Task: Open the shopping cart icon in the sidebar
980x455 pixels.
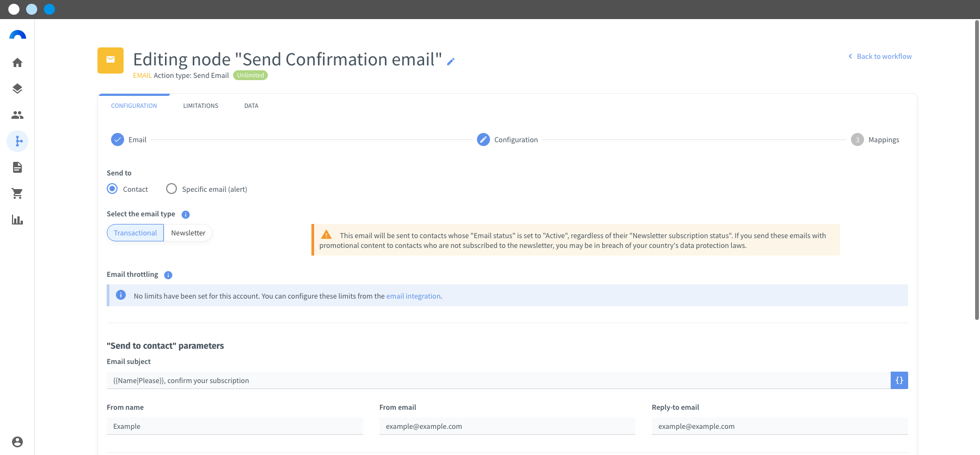Action: tap(17, 193)
